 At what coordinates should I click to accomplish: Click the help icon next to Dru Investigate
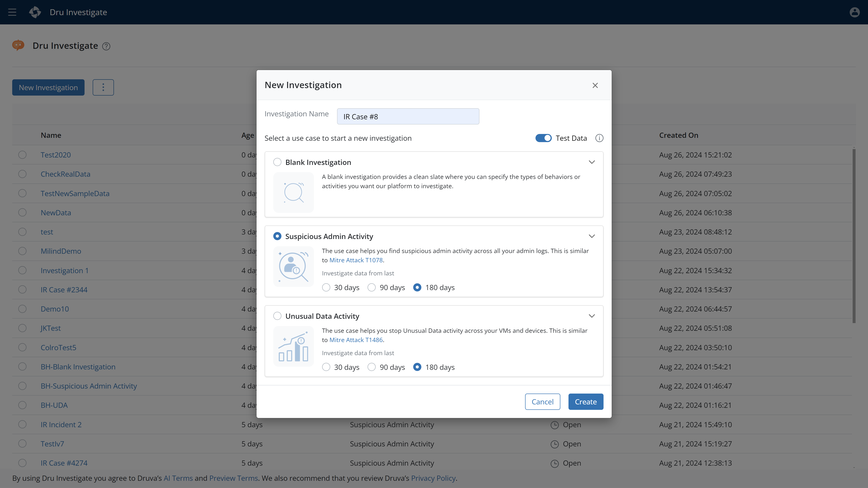pyautogui.click(x=106, y=46)
